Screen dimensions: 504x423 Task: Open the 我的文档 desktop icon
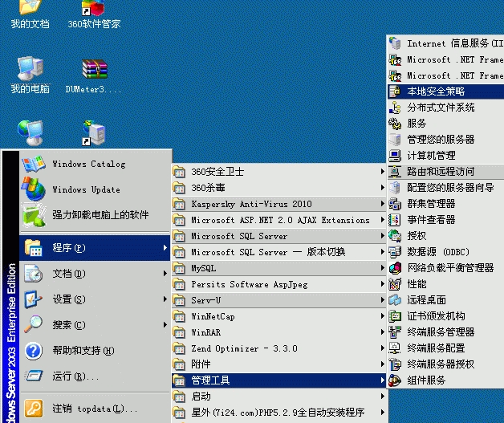(30, 13)
